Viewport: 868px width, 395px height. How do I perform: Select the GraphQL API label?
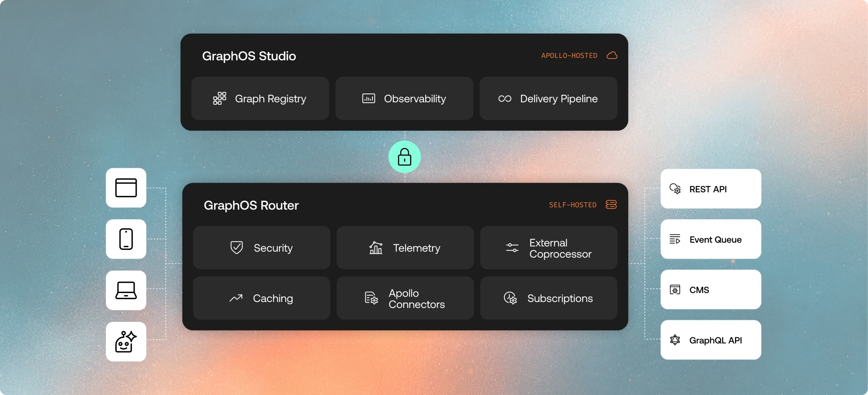[715, 340]
